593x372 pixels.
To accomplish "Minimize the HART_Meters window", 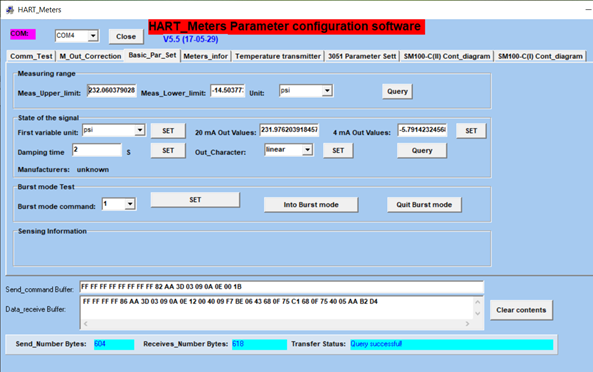I will click(588, 10).
